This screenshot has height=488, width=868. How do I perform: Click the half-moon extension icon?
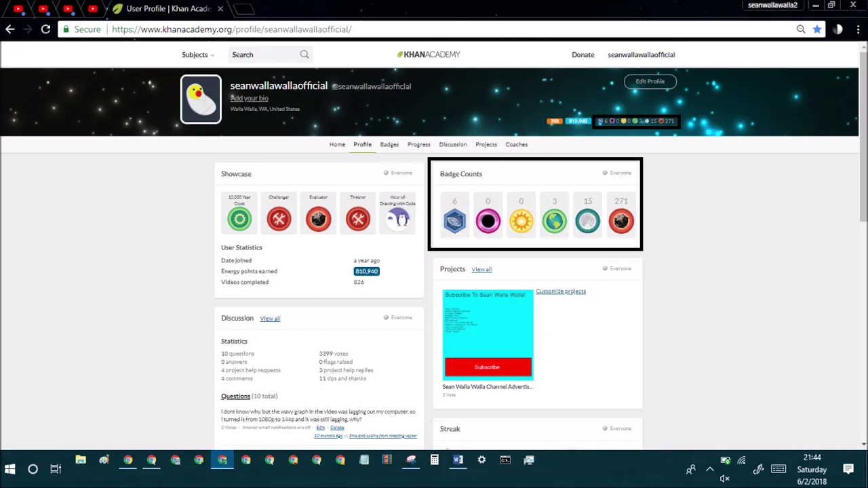(x=838, y=29)
